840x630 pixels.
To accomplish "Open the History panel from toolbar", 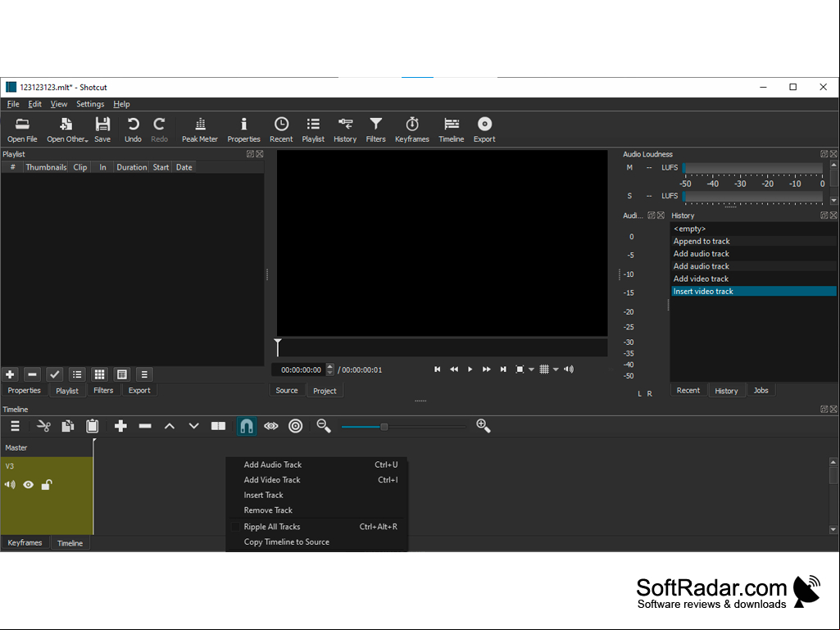I will 345,129.
